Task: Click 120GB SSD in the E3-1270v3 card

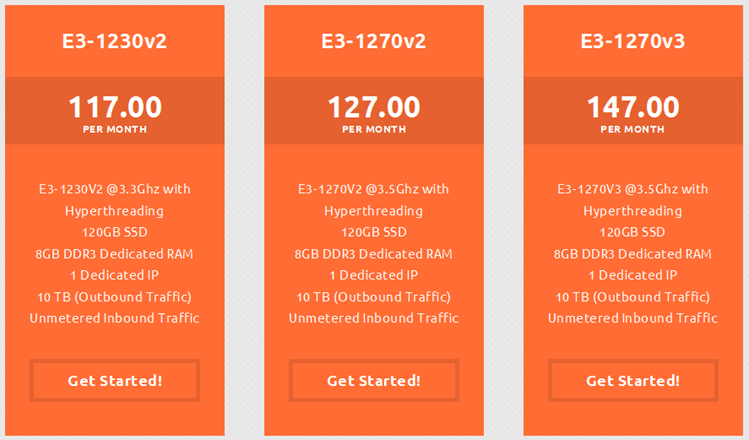Action: pyautogui.click(x=633, y=232)
